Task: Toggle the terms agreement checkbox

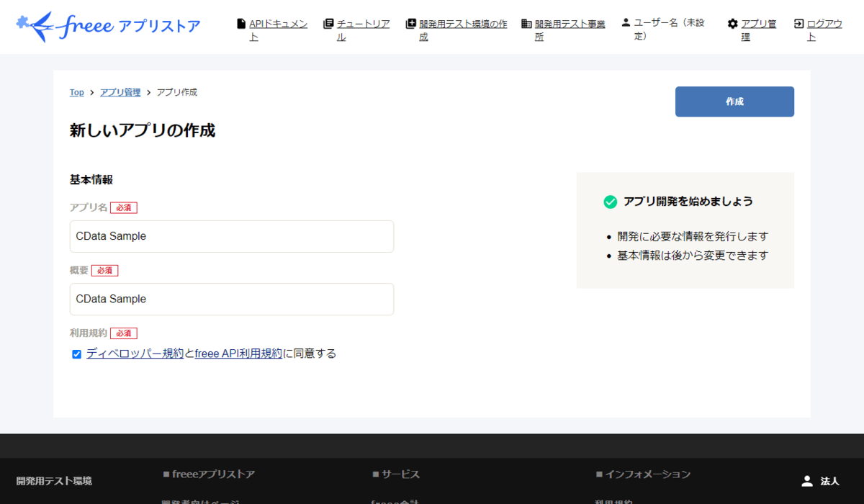Action: (76, 354)
